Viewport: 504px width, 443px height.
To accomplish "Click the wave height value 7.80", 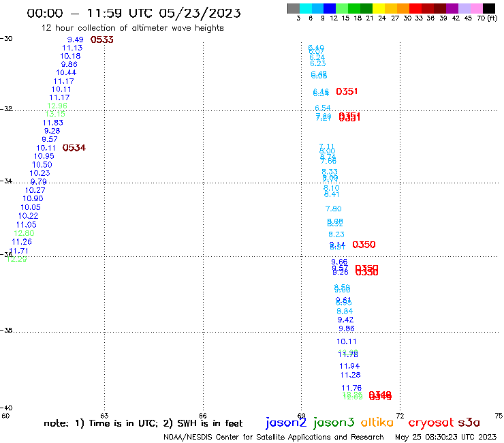I will point(334,209).
